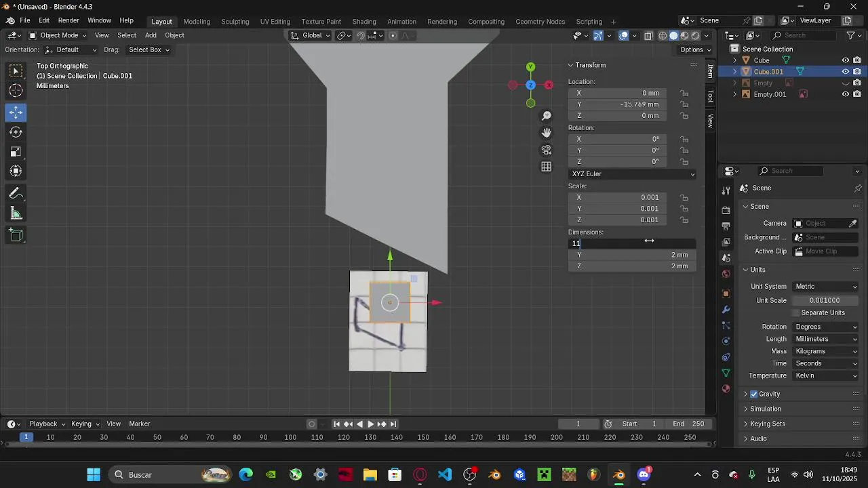The width and height of the screenshot is (868, 488).
Task: Open the File menu
Action: point(25,21)
